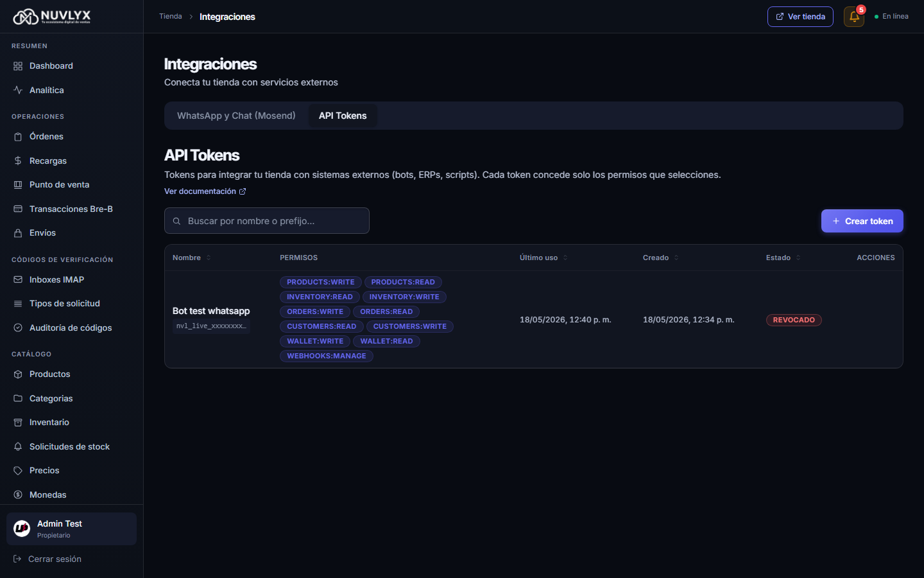Image resolution: width=924 pixels, height=578 pixels.
Task: Click the Productos box icon
Action: point(18,374)
